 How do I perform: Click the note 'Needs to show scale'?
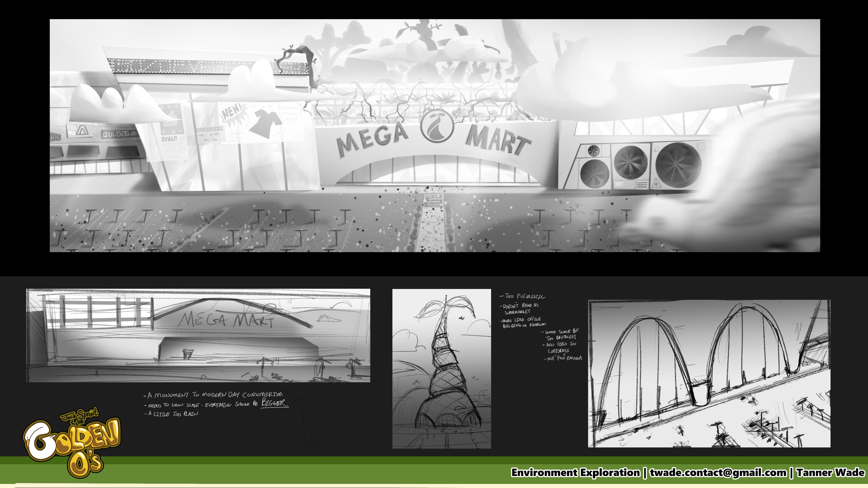coord(216,404)
